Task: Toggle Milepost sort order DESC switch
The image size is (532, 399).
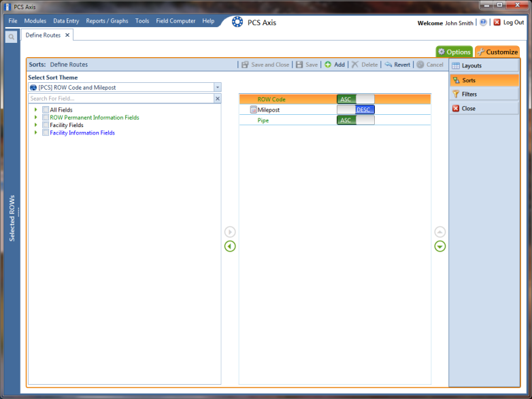Action: (356, 109)
